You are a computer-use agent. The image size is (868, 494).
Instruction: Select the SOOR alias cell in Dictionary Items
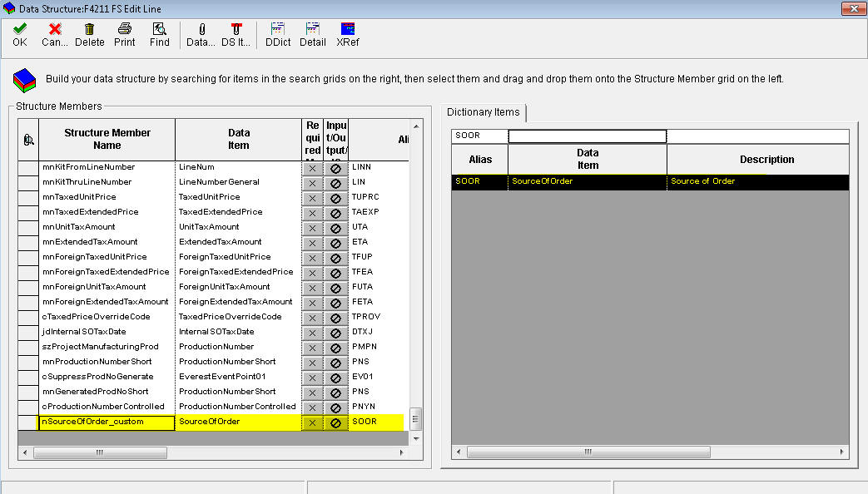pyautogui.click(x=480, y=182)
